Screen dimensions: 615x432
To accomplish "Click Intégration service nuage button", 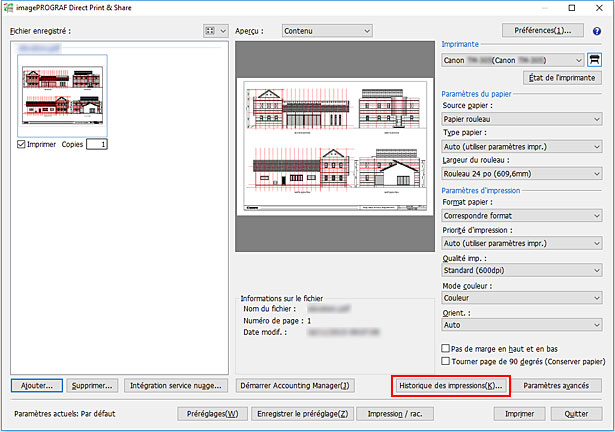I will coord(176,385).
